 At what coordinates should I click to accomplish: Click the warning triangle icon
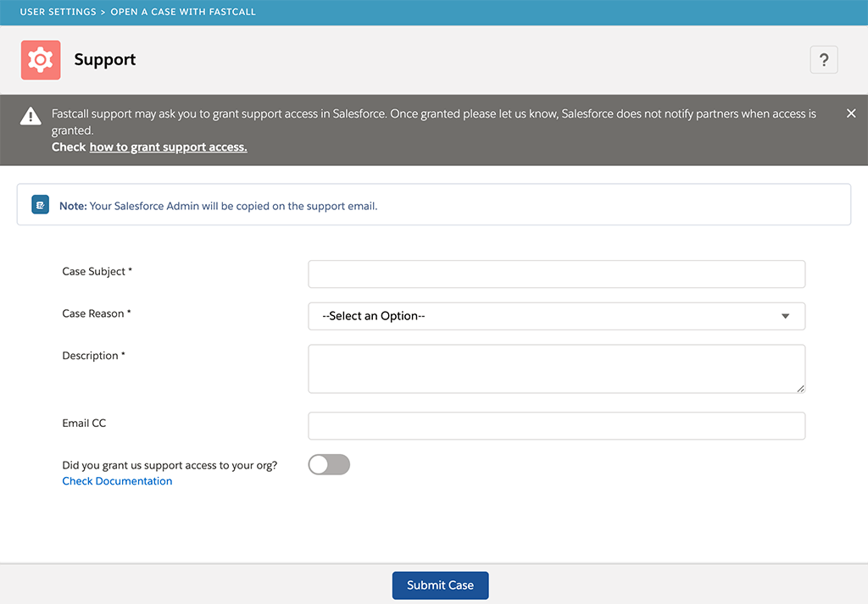(x=31, y=117)
